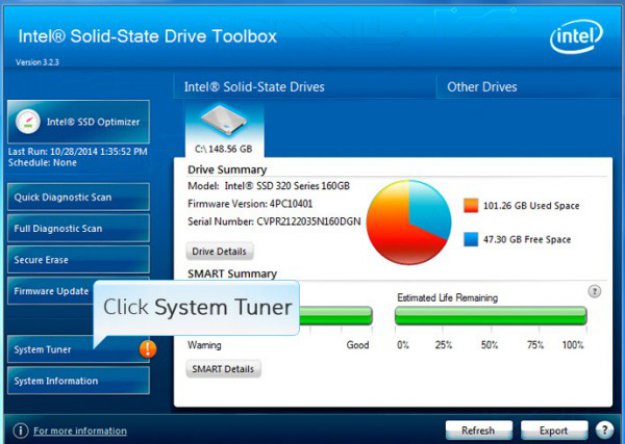625x444 pixels.
Task: Click the Intel SSD Optimizer gauge icon
Action: click(x=29, y=122)
